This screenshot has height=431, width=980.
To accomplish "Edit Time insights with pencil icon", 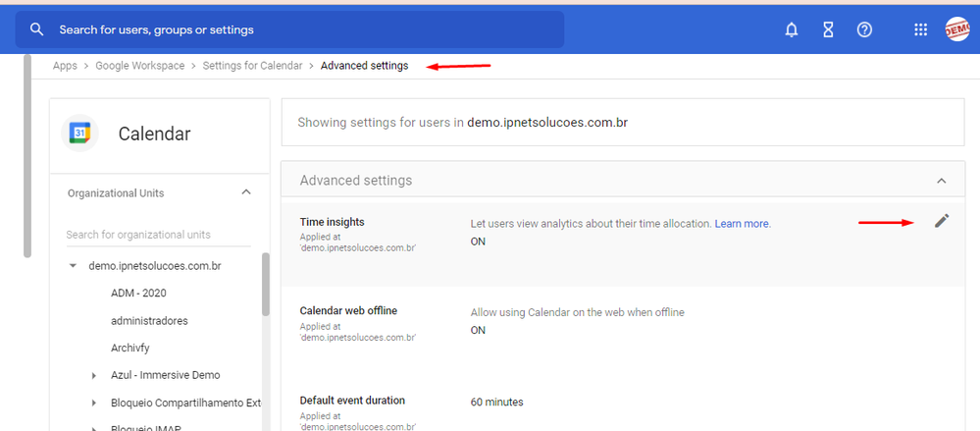I will [x=941, y=220].
